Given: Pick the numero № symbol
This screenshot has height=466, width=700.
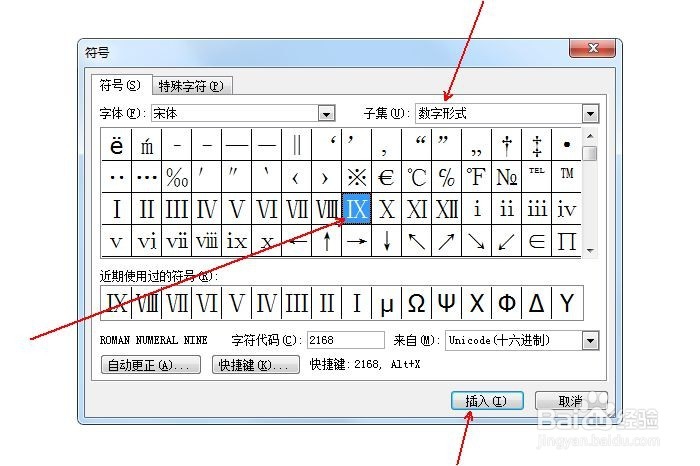Looking at the screenshot, I should (x=507, y=177).
